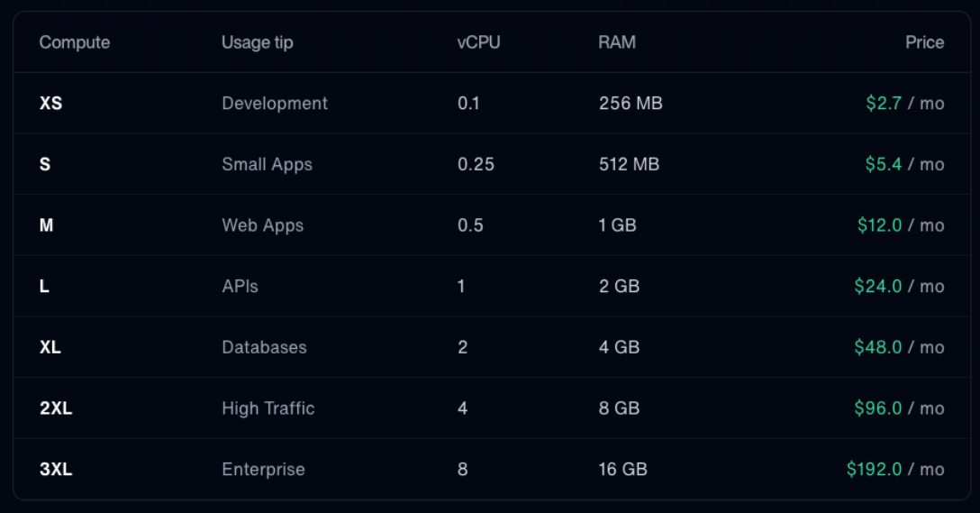Click the $192.0 / mo price
980x513 pixels.
click(x=894, y=470)
